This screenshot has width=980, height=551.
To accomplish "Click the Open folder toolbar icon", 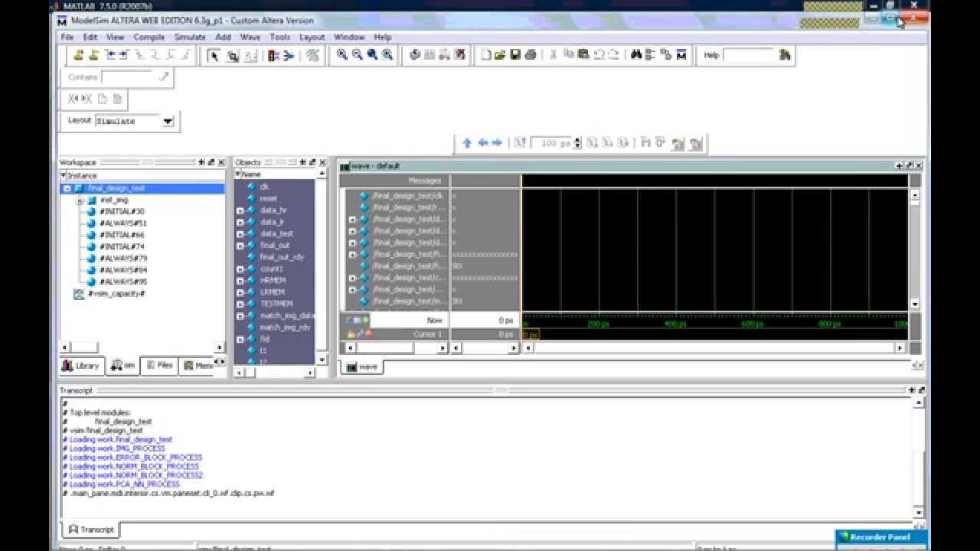I will (500, 54).
